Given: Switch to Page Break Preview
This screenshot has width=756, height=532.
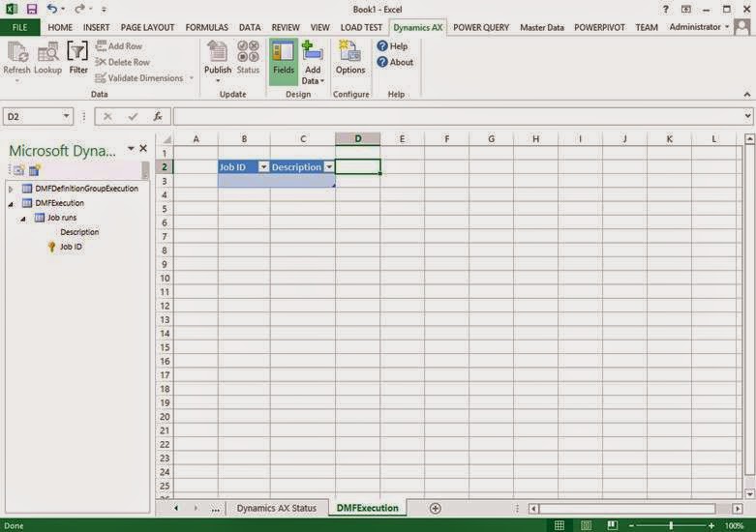Looking at the screenshot, I should (x=613, y=525).
